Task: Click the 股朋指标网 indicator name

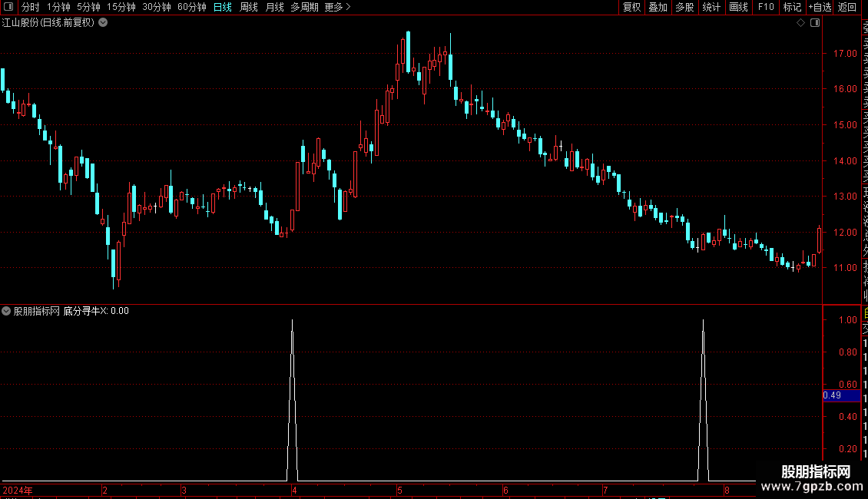Action: [37, 311]
